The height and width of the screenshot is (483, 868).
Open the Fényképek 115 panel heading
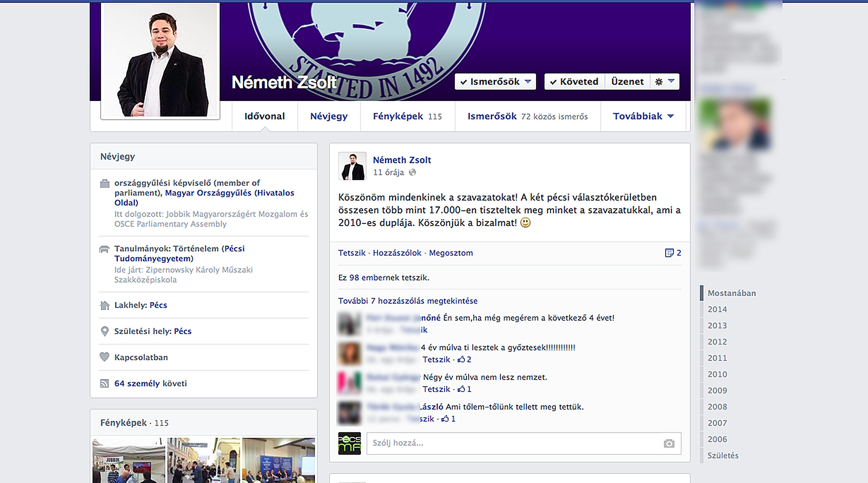coord(134,423)
